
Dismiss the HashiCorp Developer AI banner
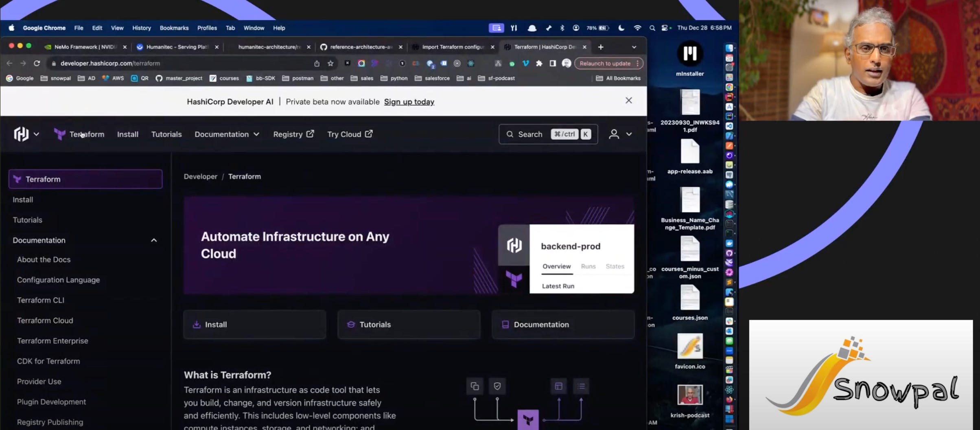click(x=628, y=101)
